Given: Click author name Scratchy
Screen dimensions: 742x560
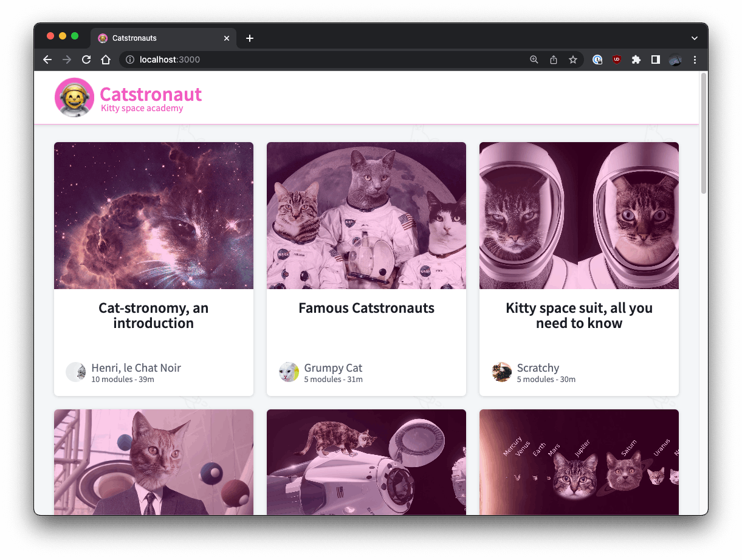Looking at the screenshot, I should click(538, 368).
